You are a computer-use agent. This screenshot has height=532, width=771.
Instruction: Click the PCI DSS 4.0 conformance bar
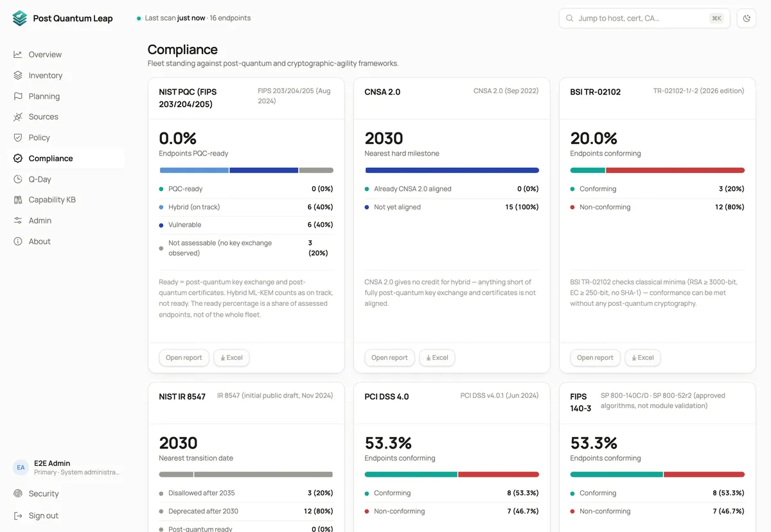[x=452, y=475]
